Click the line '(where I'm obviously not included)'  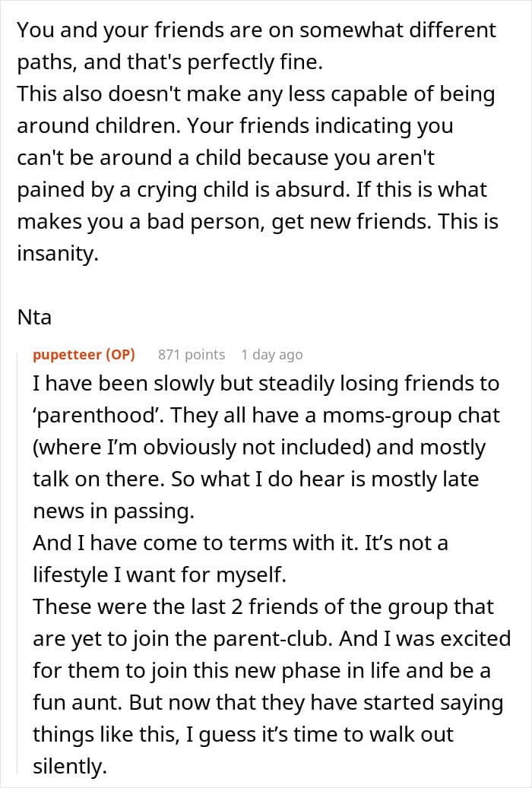point(259,447)
